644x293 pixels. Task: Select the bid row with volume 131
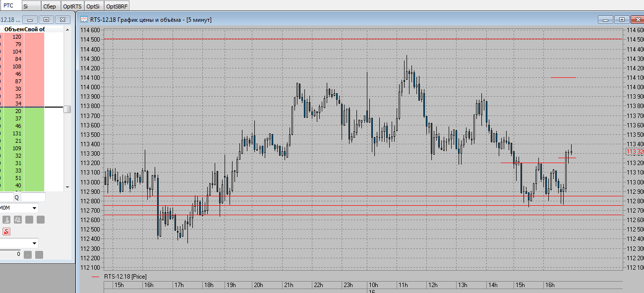pos(22,133)
